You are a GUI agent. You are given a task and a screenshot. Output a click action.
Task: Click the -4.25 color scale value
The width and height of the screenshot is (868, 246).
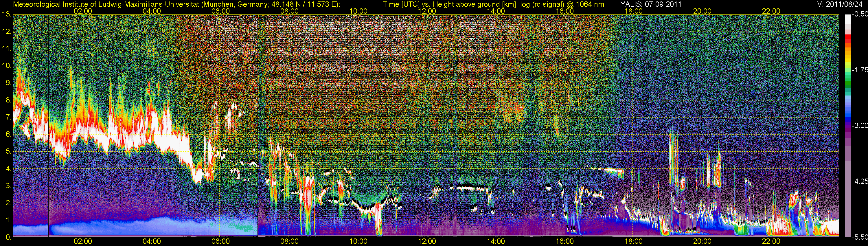[x=860, y=181]
